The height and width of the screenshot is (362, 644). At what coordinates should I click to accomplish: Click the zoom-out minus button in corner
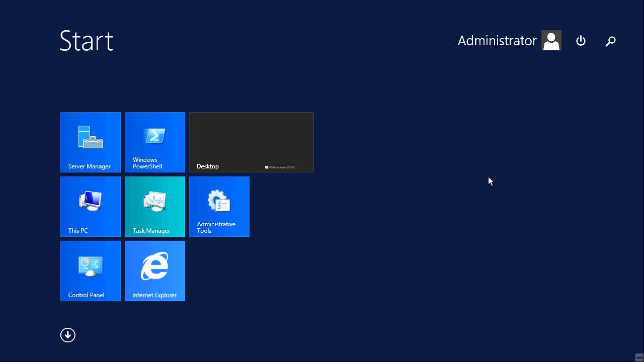pyautogui.click(x=639, y=357)
